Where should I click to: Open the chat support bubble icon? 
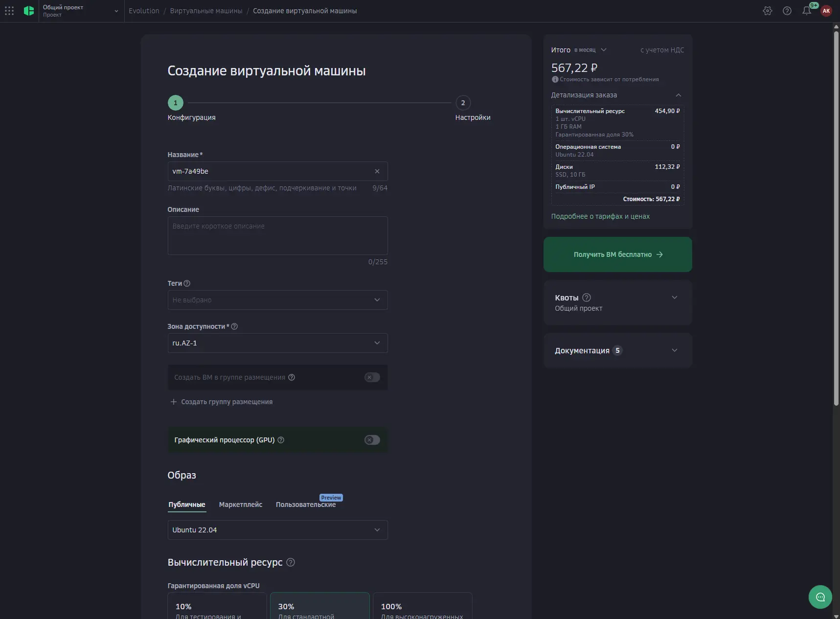coord(820,597)
